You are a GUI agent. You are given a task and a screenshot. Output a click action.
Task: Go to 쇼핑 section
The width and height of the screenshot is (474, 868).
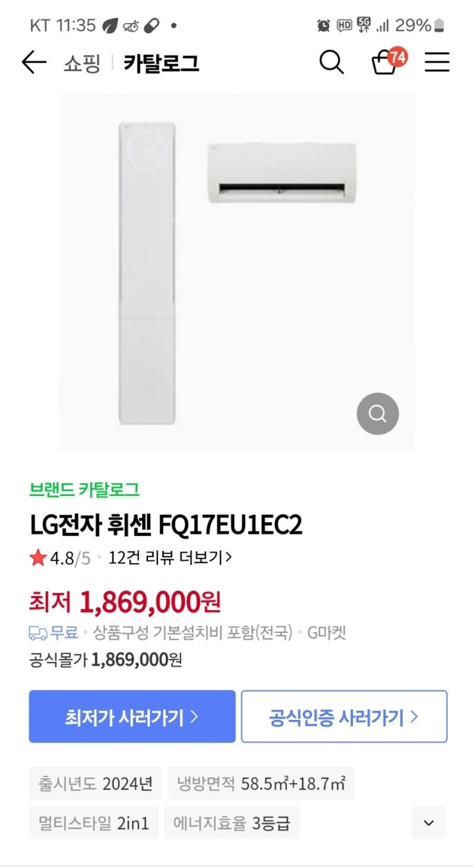coord(82,63)
